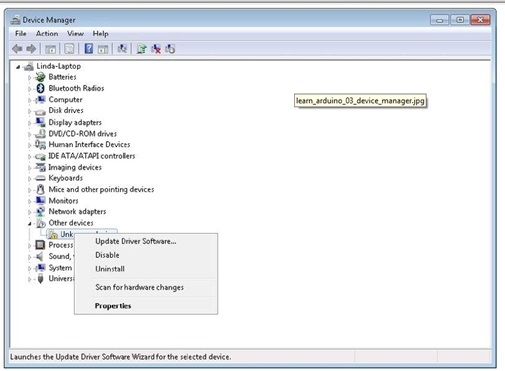
Task: Click the Keyboards category icon
Action: [x=40, y=178]
